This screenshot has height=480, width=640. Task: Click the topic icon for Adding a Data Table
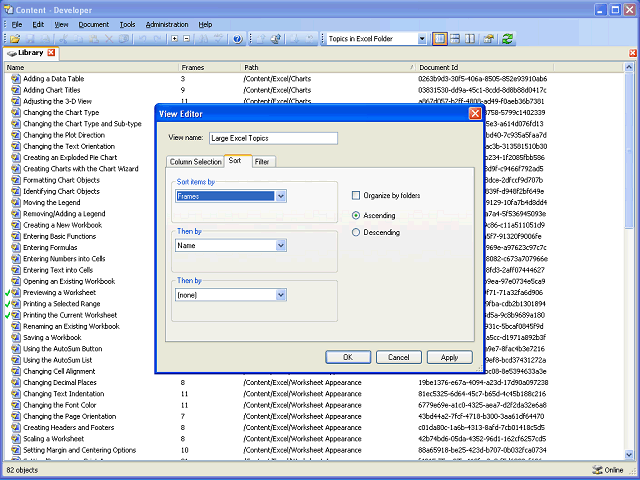[16, 79]
